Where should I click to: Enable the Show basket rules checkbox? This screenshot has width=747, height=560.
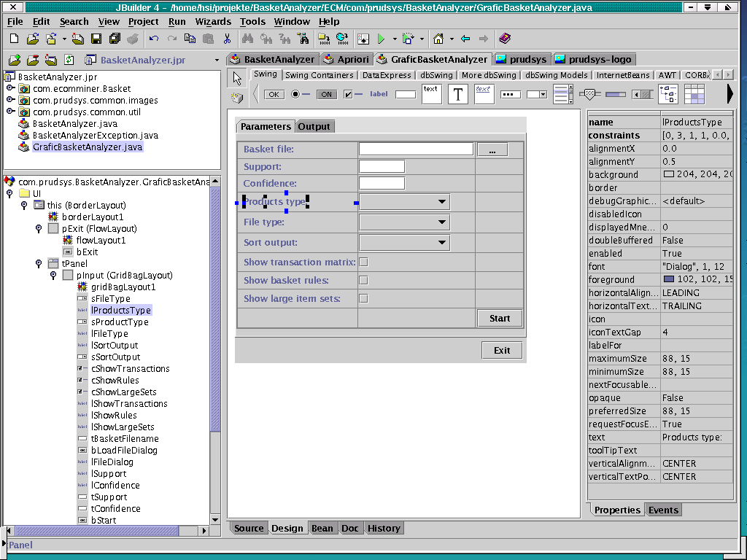coord(363,281)
